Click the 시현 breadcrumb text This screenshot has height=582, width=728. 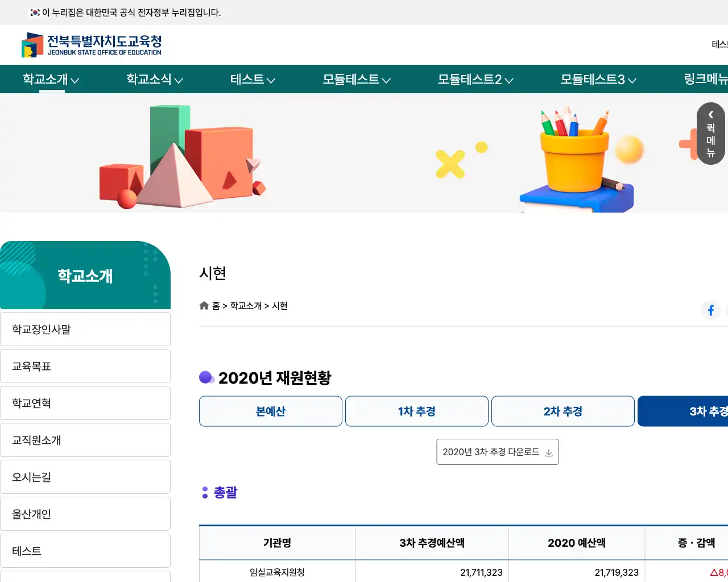[x=280, y=306]
